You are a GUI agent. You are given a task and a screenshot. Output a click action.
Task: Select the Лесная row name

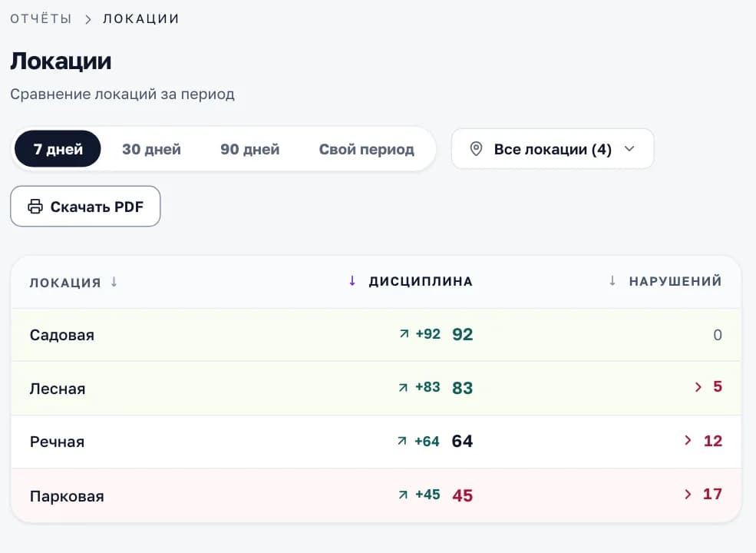pos(58,389)
